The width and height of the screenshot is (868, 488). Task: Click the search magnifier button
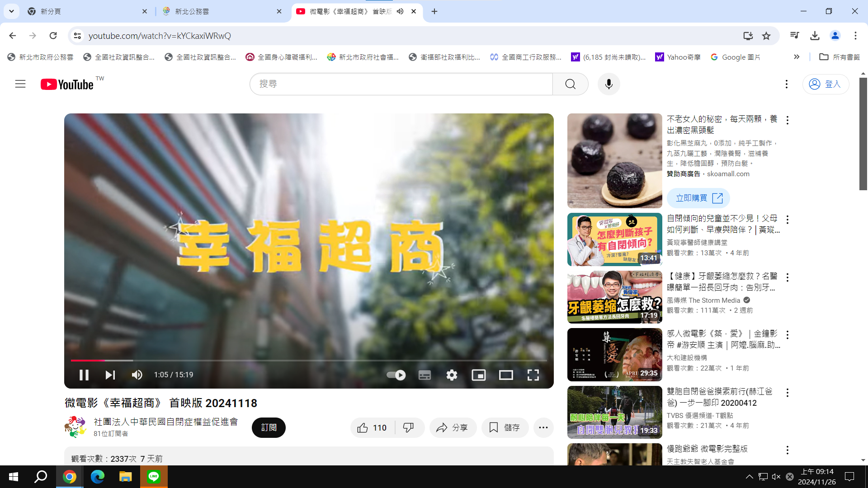pyautogui.click(x=571, y=84)
